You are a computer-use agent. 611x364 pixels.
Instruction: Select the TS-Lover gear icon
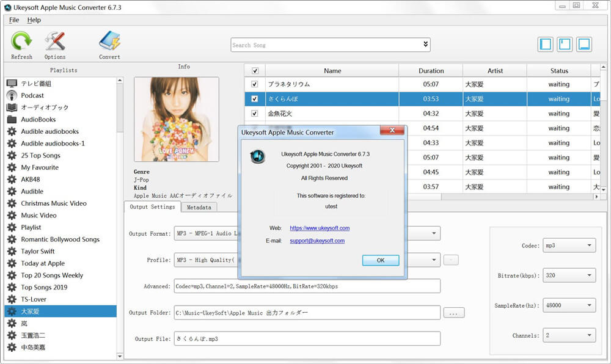coord(12,299)
